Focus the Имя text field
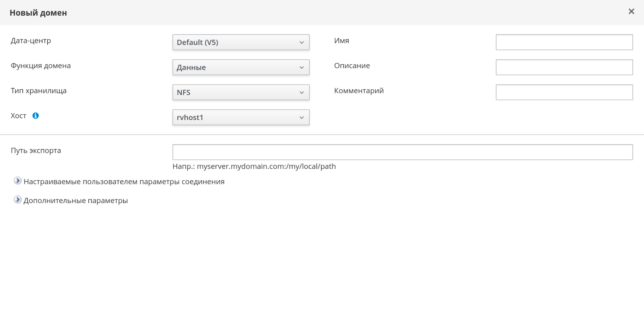This screenshot has height=335, width=644. click(x=564, y=42)
